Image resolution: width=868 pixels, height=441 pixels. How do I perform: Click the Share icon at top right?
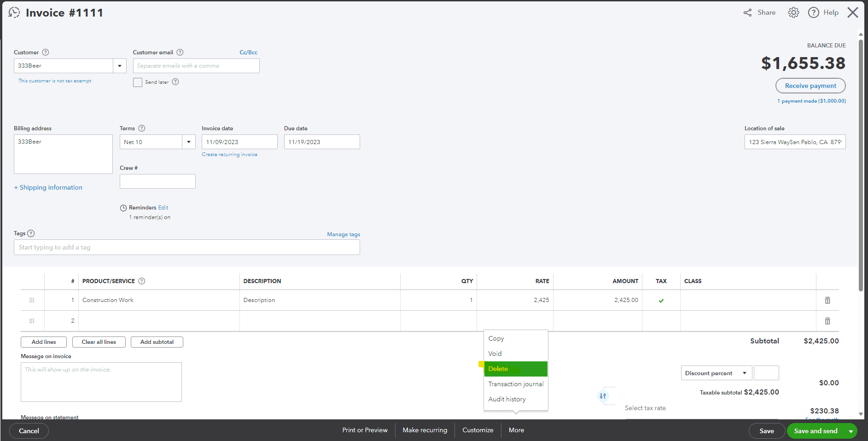(747, 12)
